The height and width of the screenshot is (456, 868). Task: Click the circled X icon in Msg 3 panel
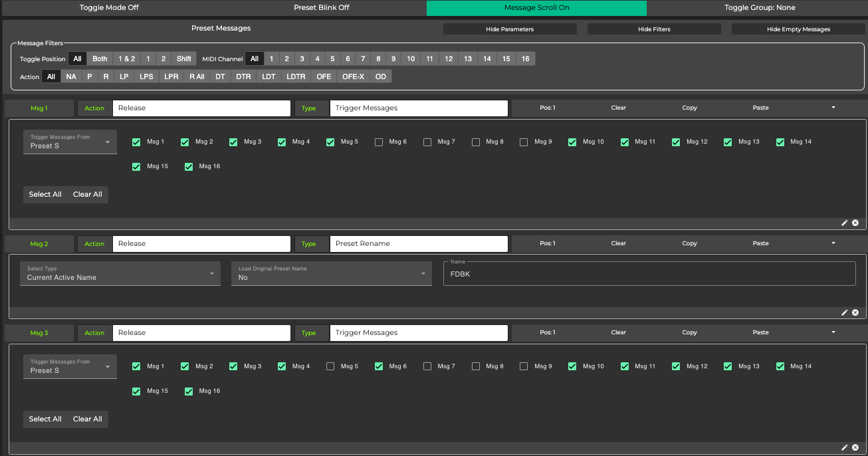click(855, 448)
